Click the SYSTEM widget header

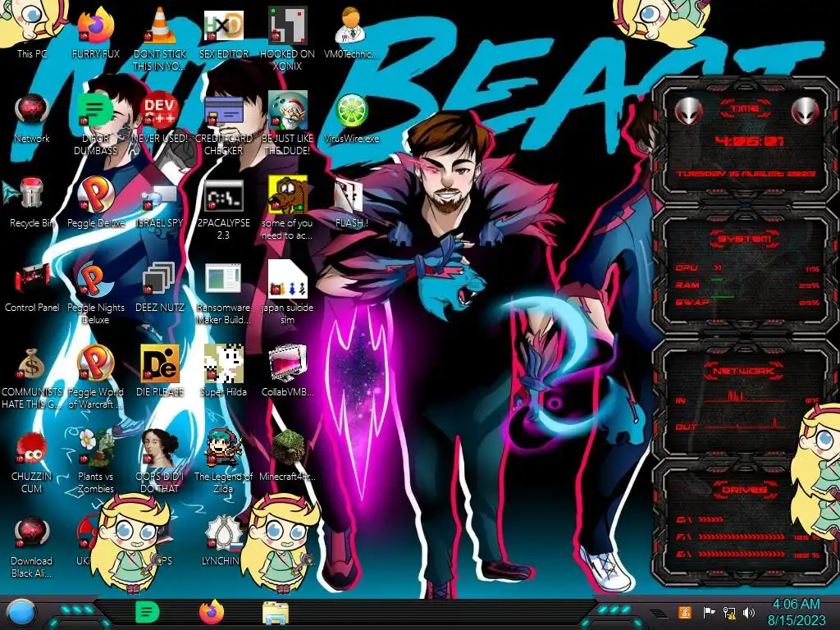pyautogui.click(x=745, y=239)
